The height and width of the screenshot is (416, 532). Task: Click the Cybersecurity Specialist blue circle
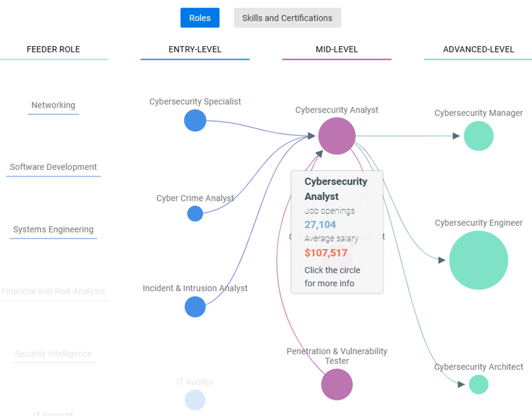coord(195,121)
